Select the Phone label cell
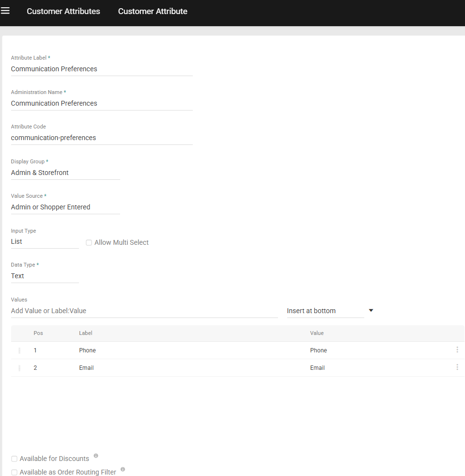Screen dimensions: 465x476 coord(87,350)
